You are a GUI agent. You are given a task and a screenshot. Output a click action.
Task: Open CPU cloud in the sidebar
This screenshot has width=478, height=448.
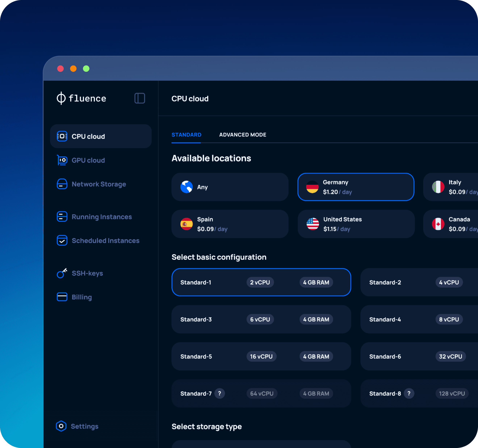click(101, 136)
